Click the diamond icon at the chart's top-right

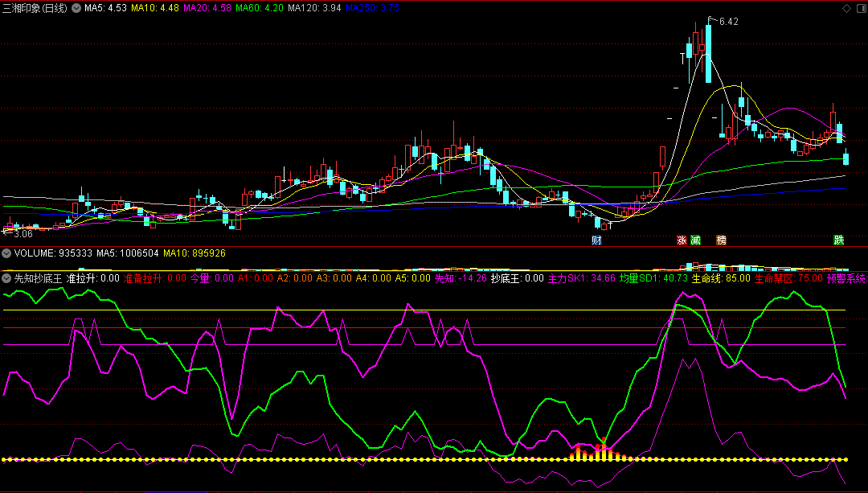pos(846,8)
